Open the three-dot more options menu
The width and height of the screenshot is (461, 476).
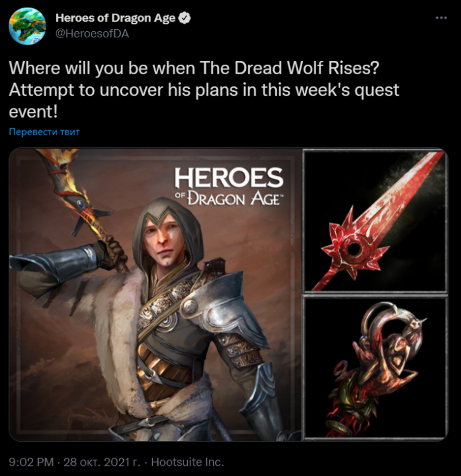click(x=441, y=18)
